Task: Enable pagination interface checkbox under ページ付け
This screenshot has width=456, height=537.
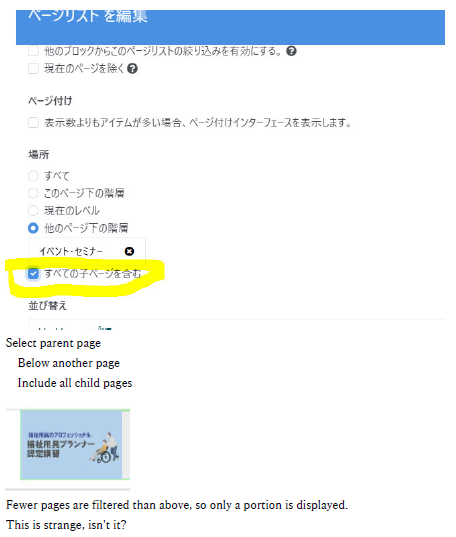Action: click(x=33, y=122)
